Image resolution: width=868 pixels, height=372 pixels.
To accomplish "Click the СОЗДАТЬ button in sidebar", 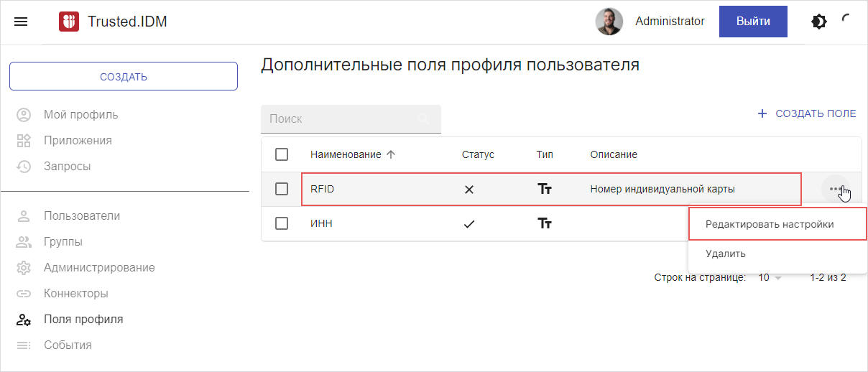I will tap(124, 76).
